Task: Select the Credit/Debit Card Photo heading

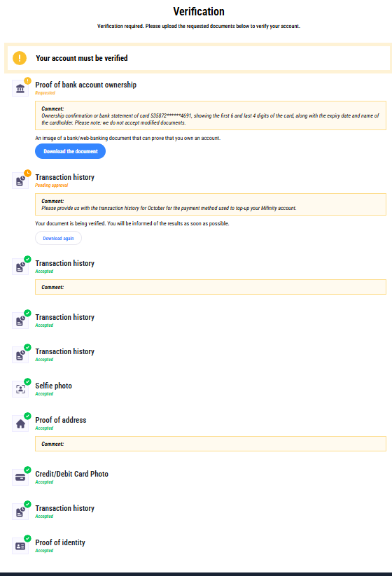Action: (71, 474)
